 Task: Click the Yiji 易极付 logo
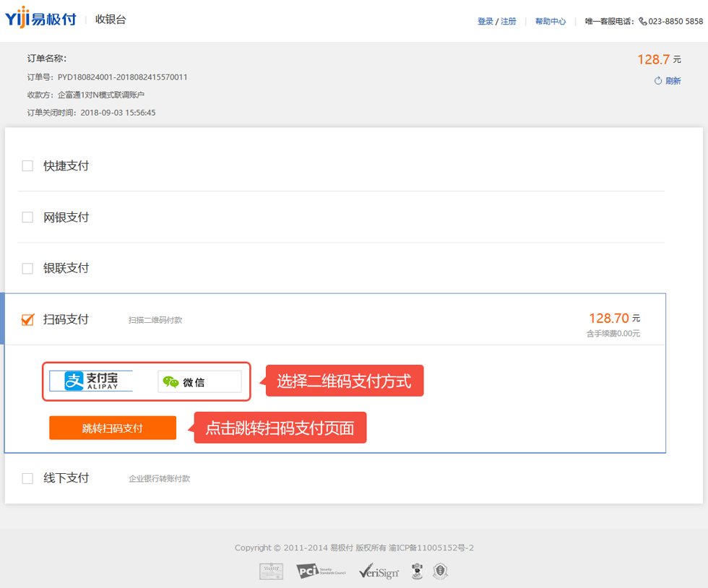40,18
